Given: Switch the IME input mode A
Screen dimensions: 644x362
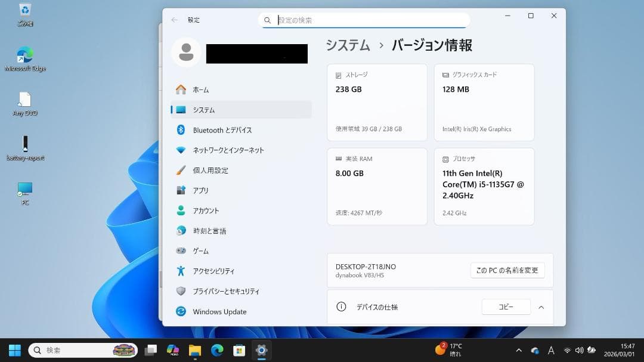Looking at the screenshot, I should coord(551,351).
